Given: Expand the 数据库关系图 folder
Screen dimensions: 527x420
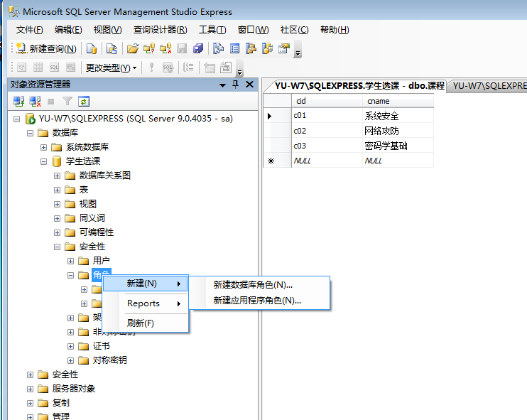Looking at the screenshot, I should click(57, 176).
